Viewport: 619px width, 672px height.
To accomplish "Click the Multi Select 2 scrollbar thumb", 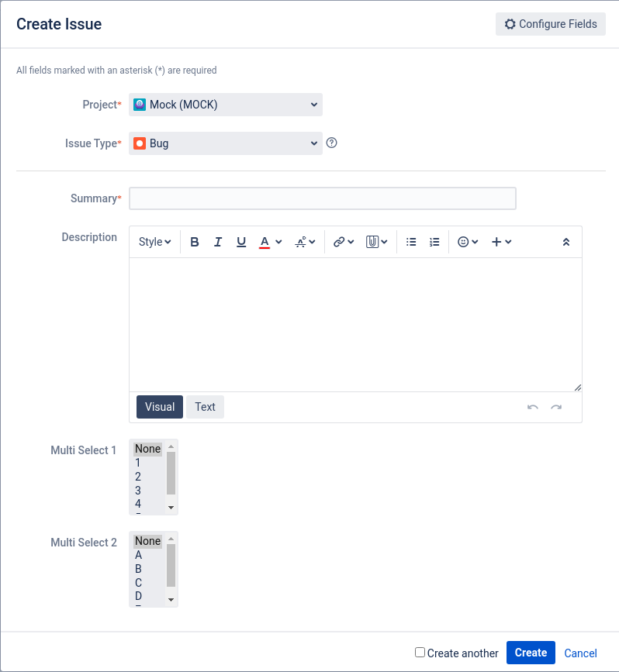I will 171,565.
